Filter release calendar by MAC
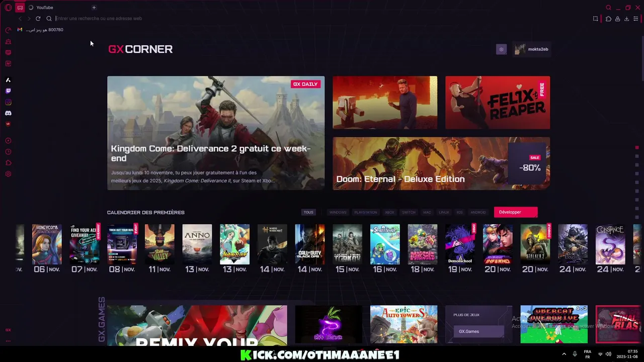 427,212
